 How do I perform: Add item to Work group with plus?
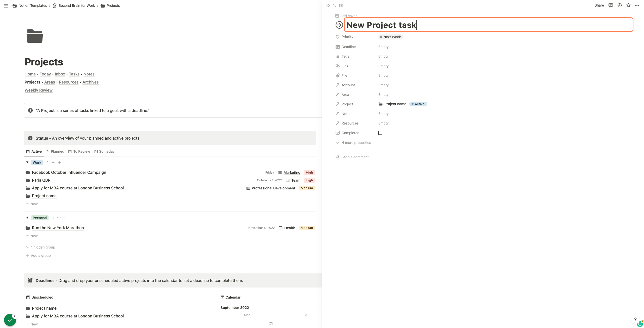coord(60,162)
